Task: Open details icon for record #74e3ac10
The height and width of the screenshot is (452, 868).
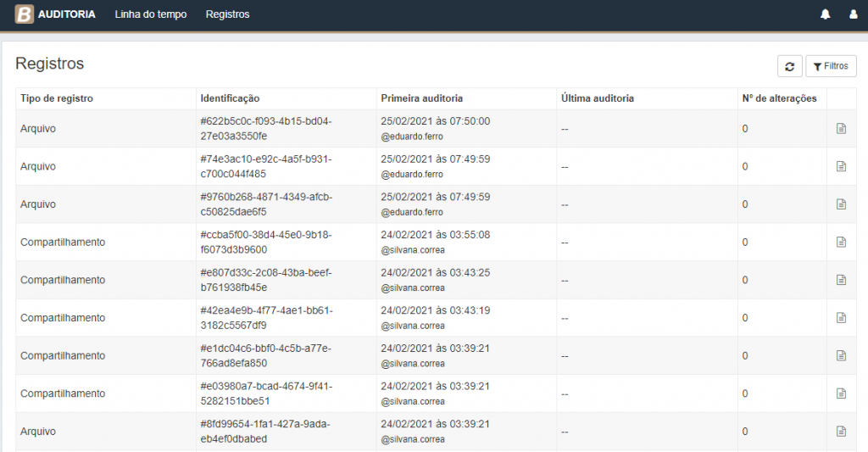Action: [841, 166]
